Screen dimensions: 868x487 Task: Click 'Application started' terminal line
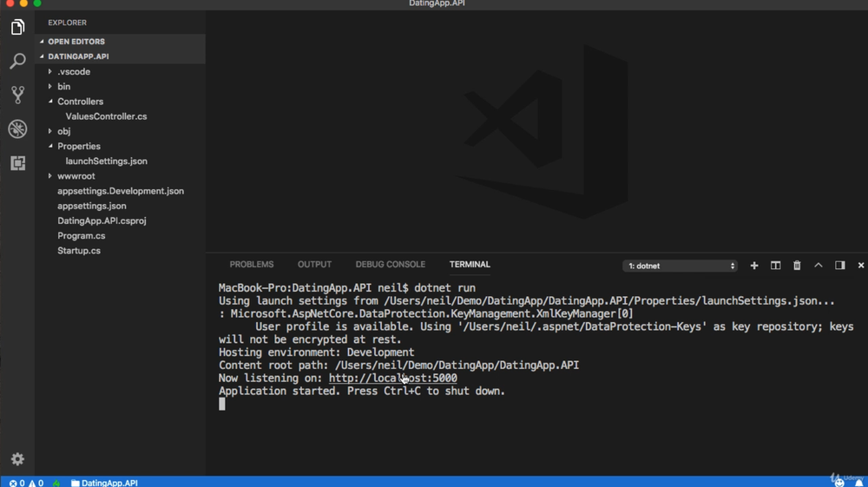point(362,392)
